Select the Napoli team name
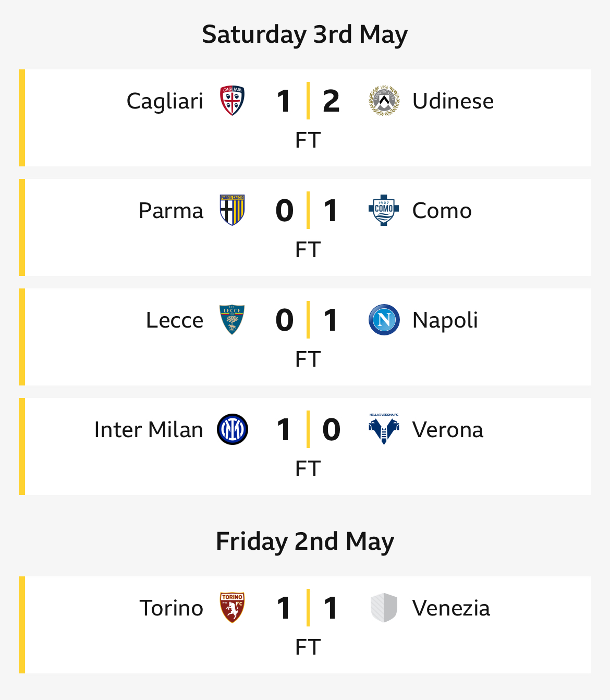The image size is (610, 700). tap(445, 320)
